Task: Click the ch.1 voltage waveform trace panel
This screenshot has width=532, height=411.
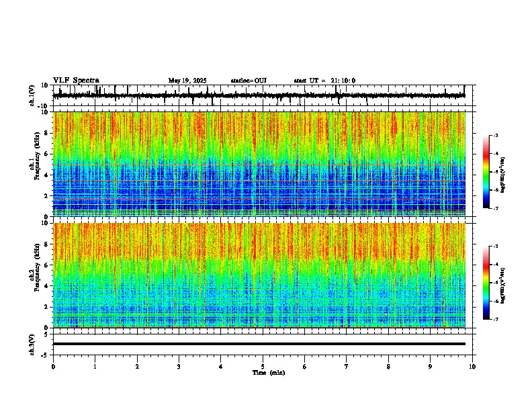Action: [x=263, y=95]
